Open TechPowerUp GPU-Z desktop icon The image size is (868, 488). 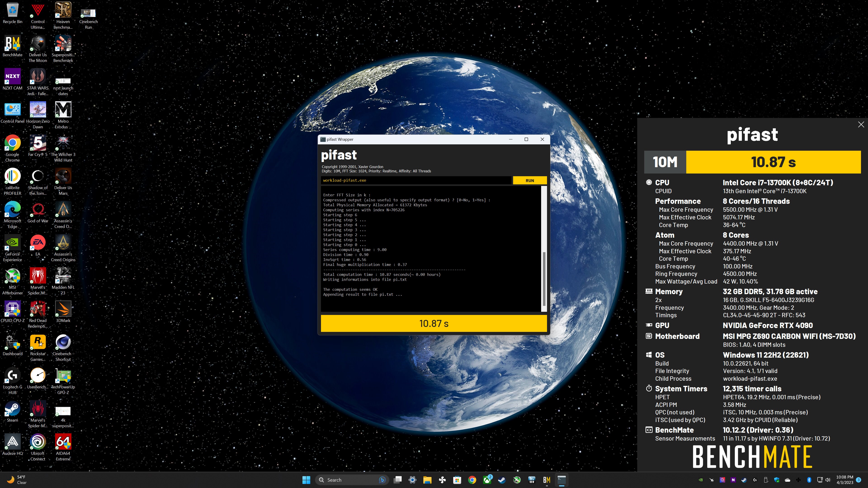(63, 381)
